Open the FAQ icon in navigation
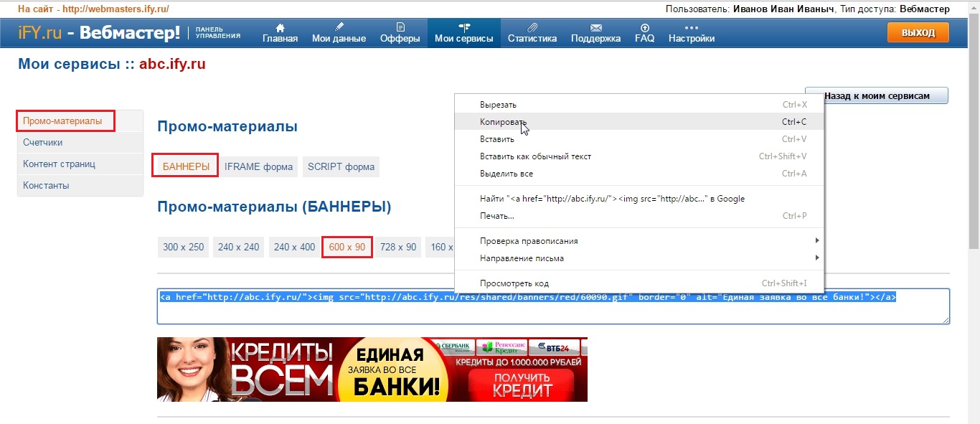This screenshot has height=424, width=980. tap(644, 27)
